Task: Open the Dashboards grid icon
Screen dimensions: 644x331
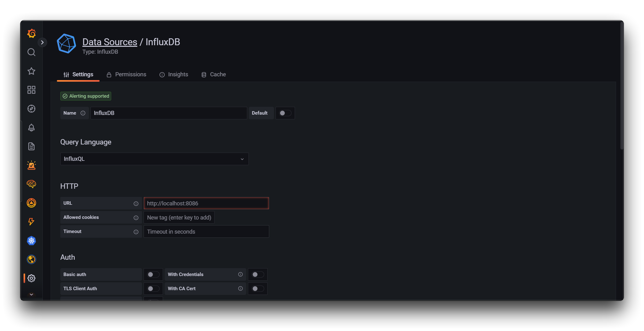Action: click(x=31, y=90)
